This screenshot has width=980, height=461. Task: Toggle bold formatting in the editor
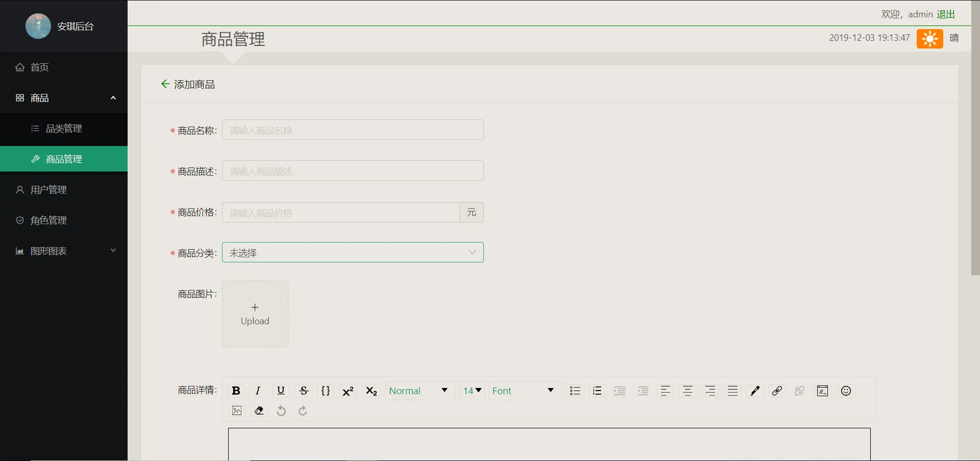236,391
